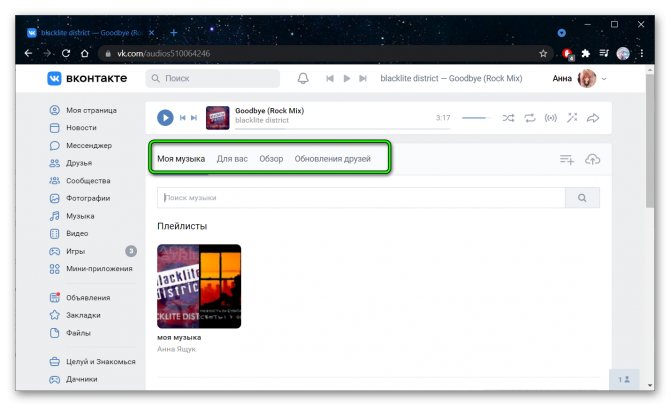This screenshot has height=406, width=670.
Task: Open Дачники app in sidebar
Action: point(73,380)
